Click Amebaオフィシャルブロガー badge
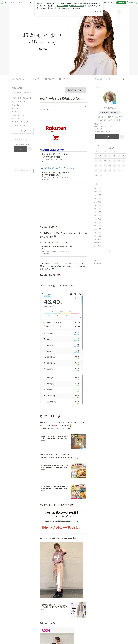Image resolution: width=138 pixels, height=644 pixels. coord(110,112)
